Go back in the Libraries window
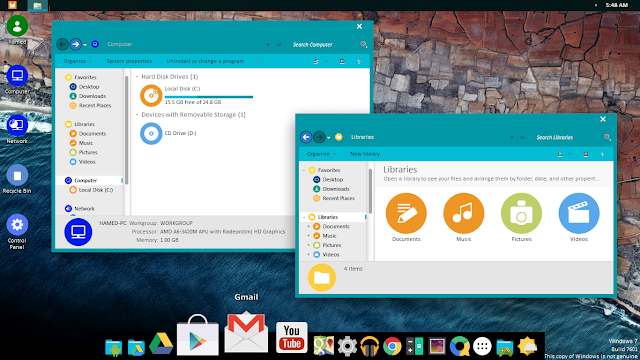This screenshot has height=360, width=640. point(306,137)
